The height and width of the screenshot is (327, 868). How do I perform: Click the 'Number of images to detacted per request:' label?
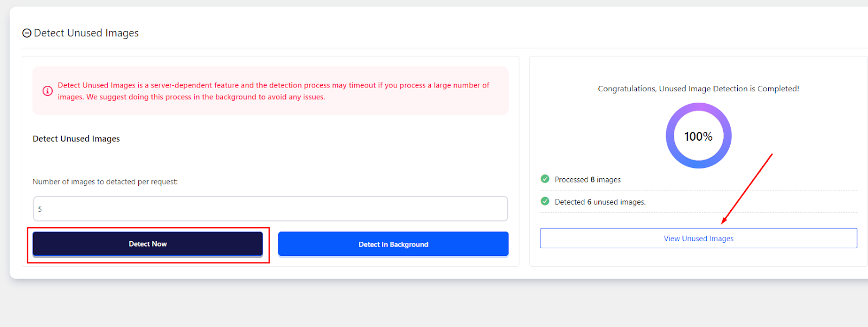tap(105, 181)
